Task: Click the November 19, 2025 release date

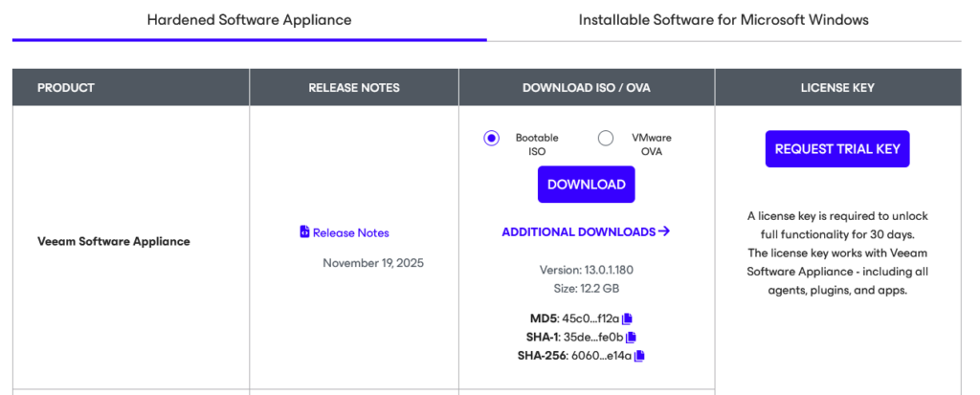Action: point(373,262)
